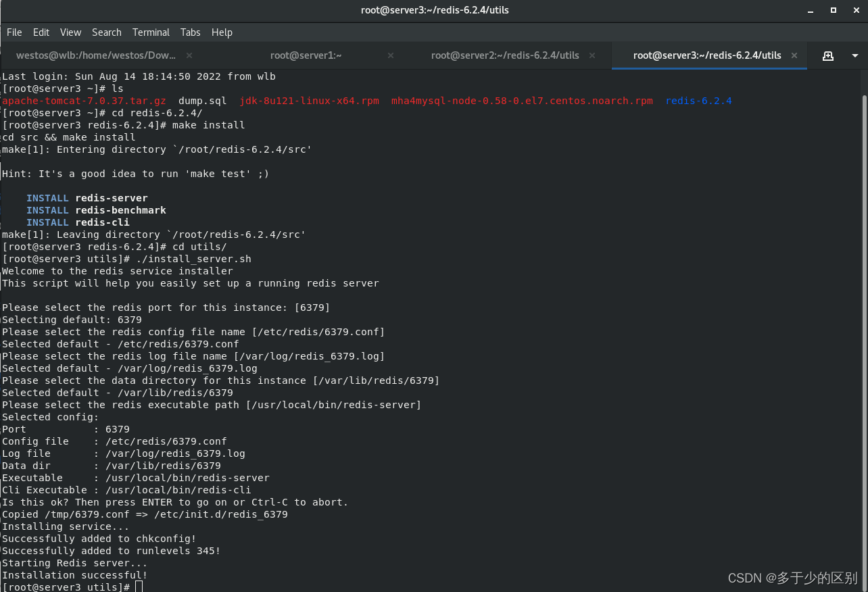Viewport: 868px width, 592px height.
Task: Click the INSTALL redis-server line
Action: pos(87,198)
